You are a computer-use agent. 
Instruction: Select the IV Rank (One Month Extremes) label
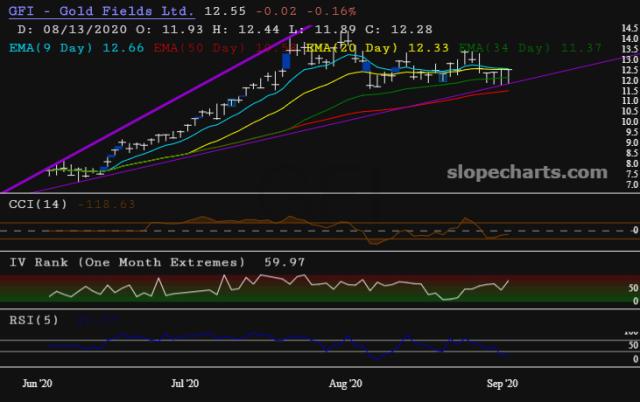[125, 262]
